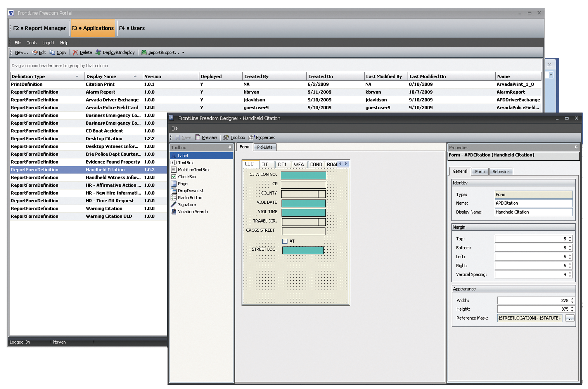588x389 pixels.
Task: Select the Label tool in the Toolbox
Action: [183, 156]
